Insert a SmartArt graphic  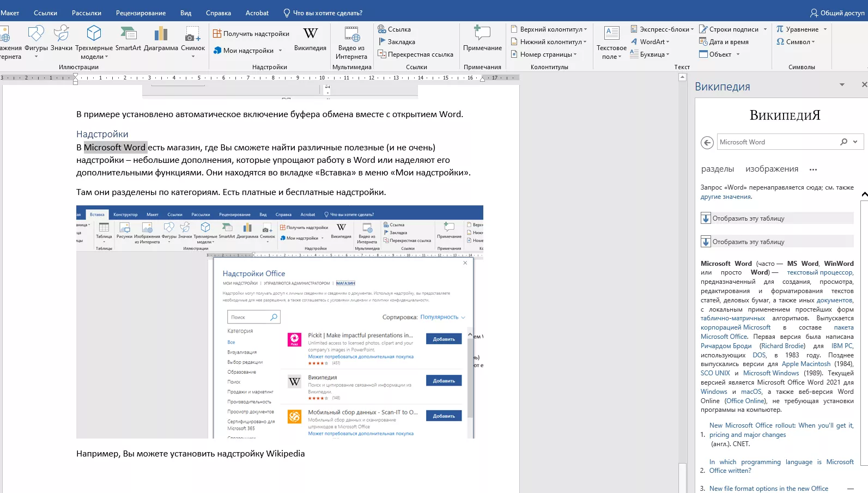128,39
